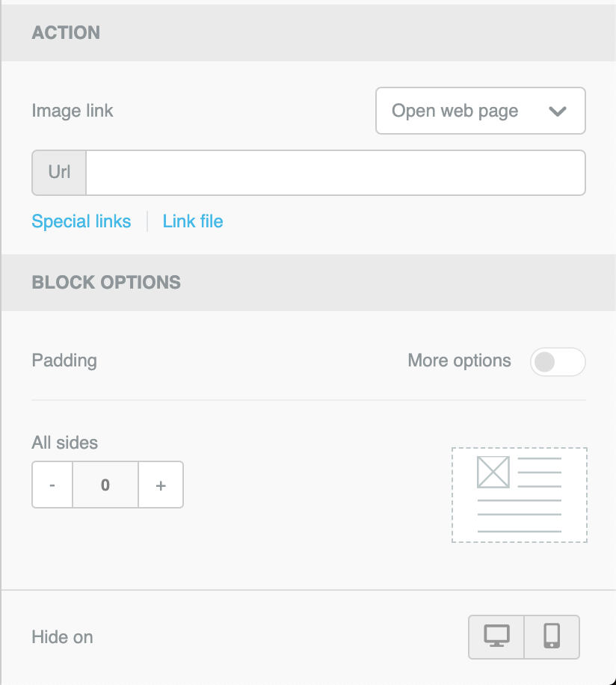The image size is (616, 685).
Task: Click the padding layout preview diagram
Action: pos(519,494)
